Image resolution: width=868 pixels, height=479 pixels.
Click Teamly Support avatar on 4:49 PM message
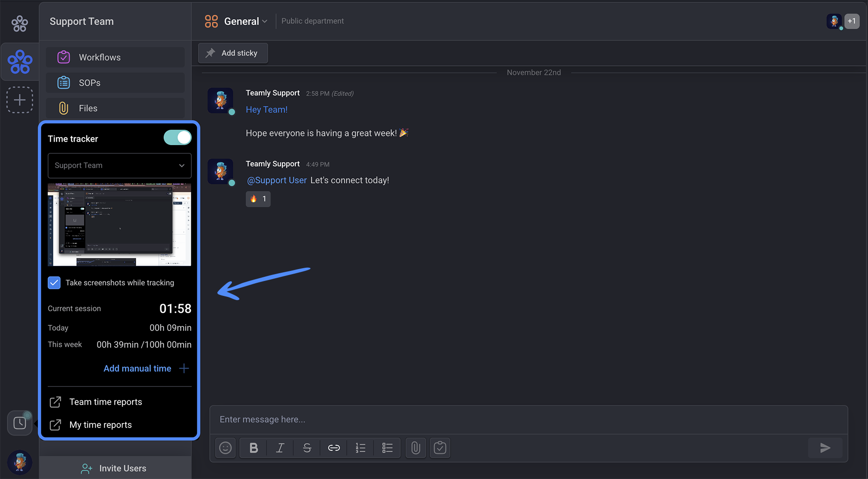(x=221, y=172)
